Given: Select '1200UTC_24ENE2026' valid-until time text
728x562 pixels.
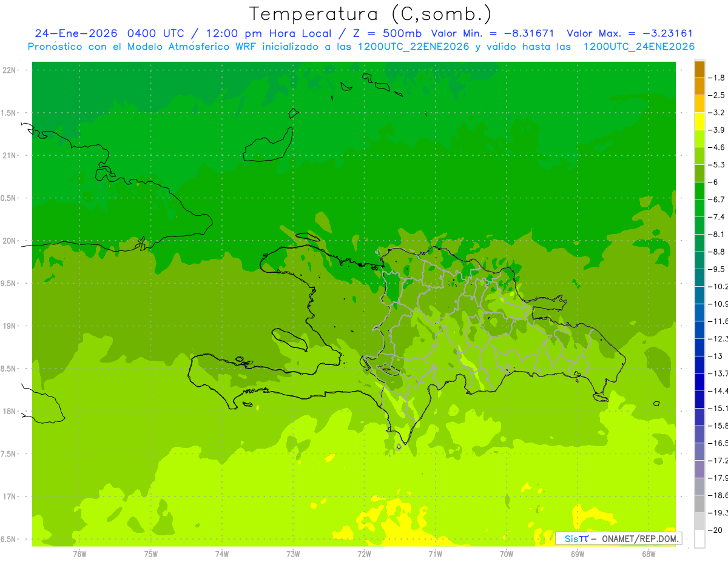Looking at the screenshot, I should (639, 47).
